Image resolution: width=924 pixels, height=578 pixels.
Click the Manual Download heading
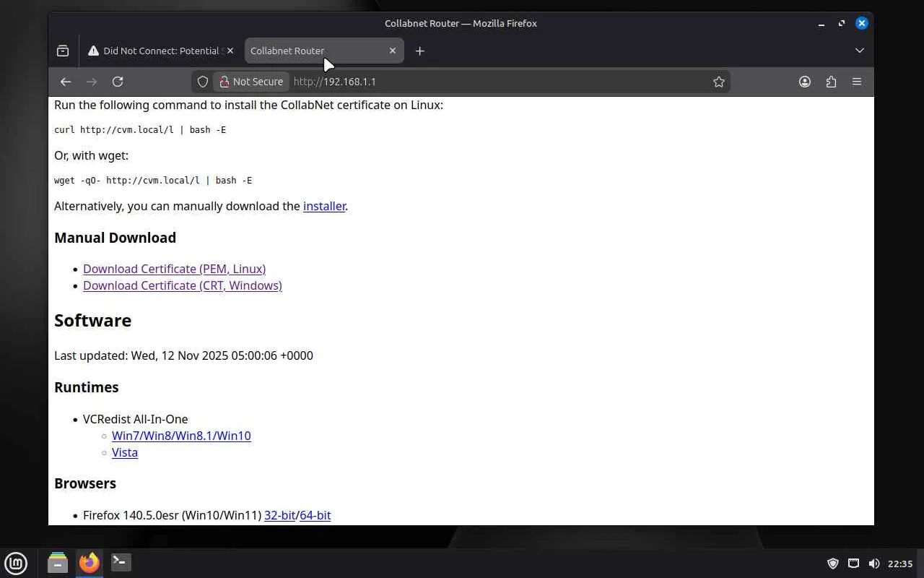pyautogui.click(x=115, y=238)
